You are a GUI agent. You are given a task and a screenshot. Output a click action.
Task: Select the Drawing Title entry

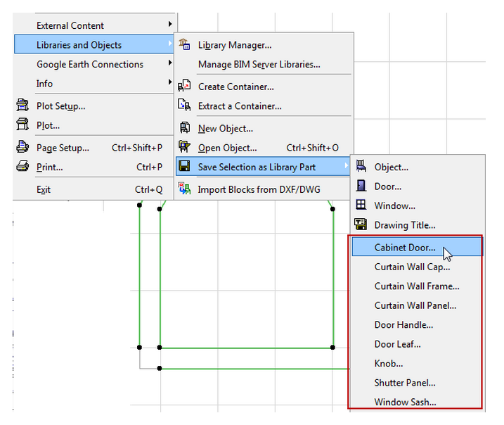tap(404, 225)
